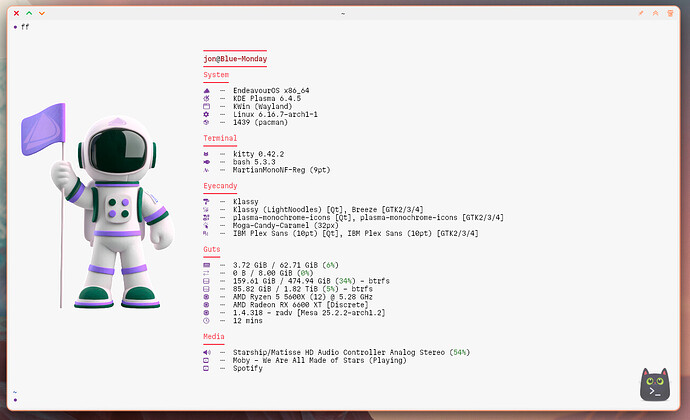Click the text 'AMD Radeon RX 6600 XT [Discrete]'

pos(301,305)
